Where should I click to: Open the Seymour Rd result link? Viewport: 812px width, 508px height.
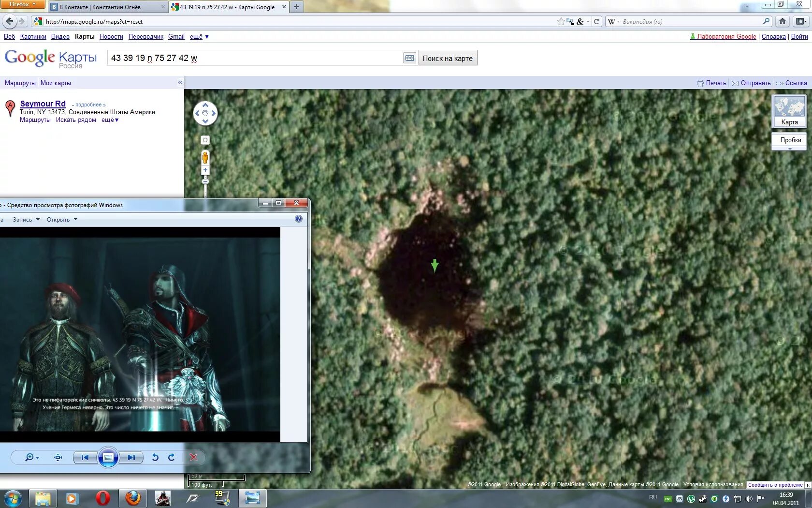[x=43, y=104]
